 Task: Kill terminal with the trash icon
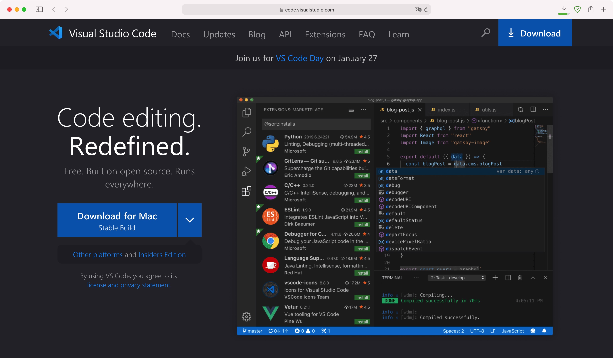coord(520,278)
